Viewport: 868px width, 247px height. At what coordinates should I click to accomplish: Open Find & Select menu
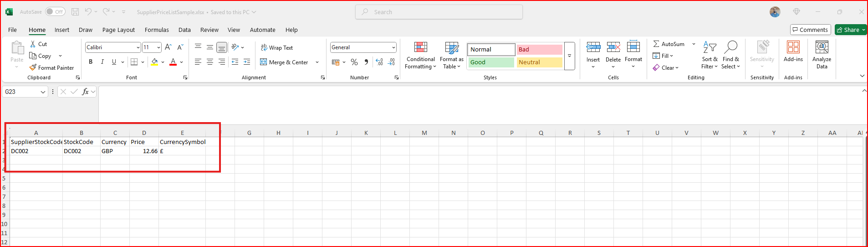click(x=731, y=55)
